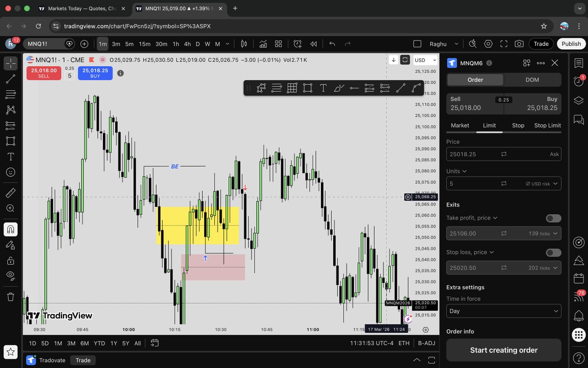Viewport: 588px width, 368px height.
Task: Start bar Replay mode
Action: tap(313, 44)
